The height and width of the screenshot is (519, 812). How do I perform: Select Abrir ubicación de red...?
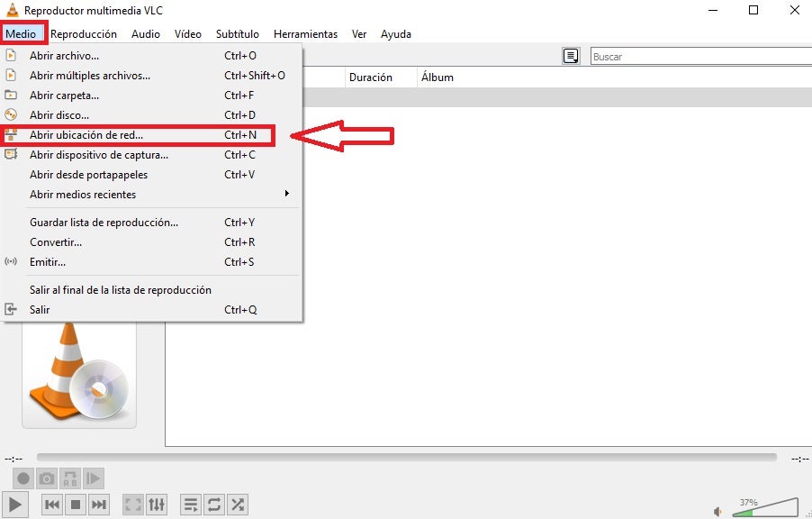point(151,135)
